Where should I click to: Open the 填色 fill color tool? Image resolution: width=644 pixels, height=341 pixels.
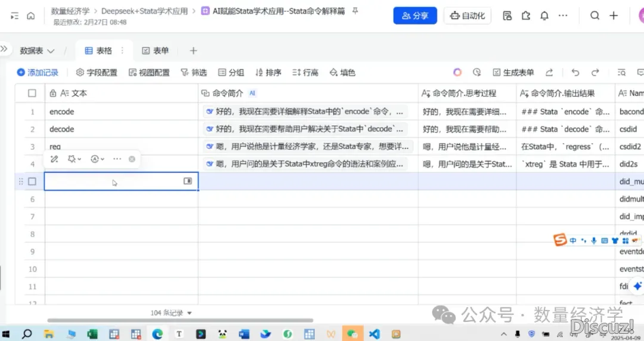(x=342, y=73)
